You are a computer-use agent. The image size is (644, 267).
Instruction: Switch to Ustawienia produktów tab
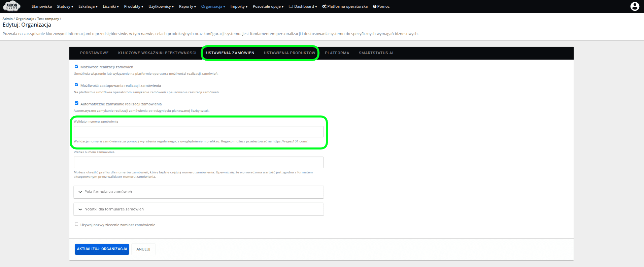tap(290, 53)
